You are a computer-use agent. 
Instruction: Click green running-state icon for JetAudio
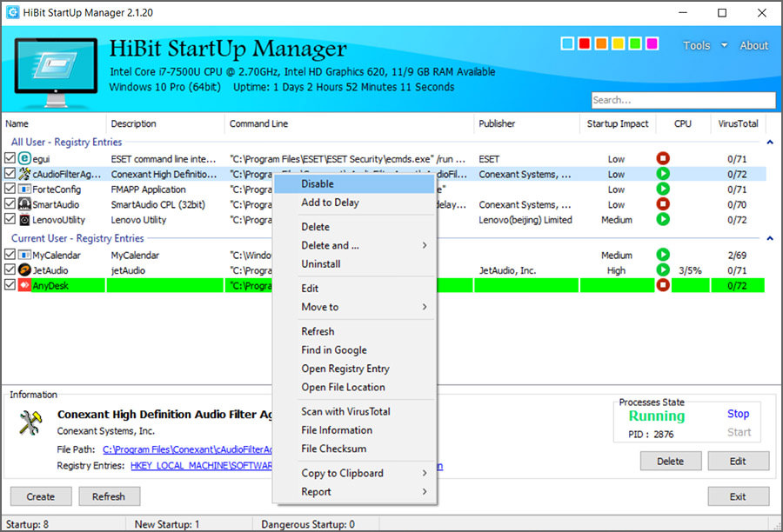point(663,270)
